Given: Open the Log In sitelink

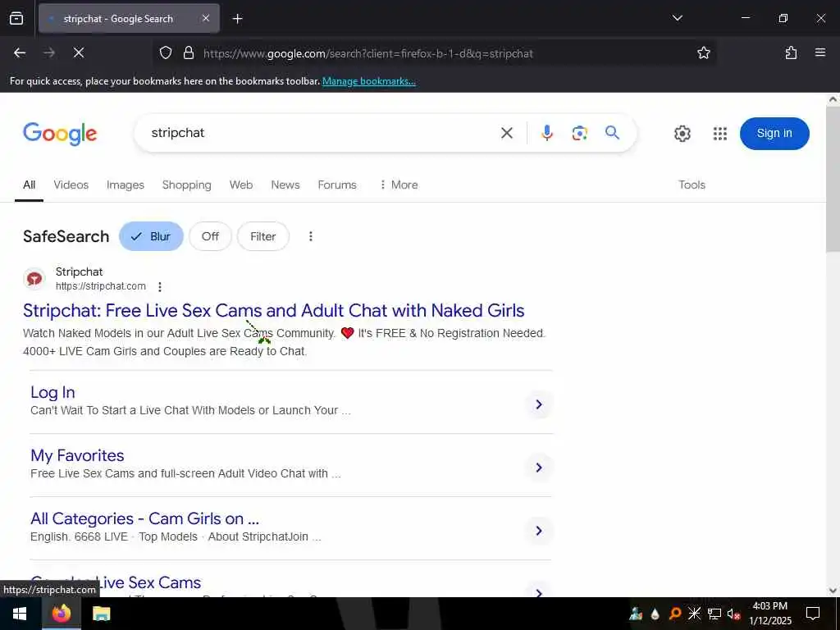Looking at the screenshot, I should tap(52, 392).
